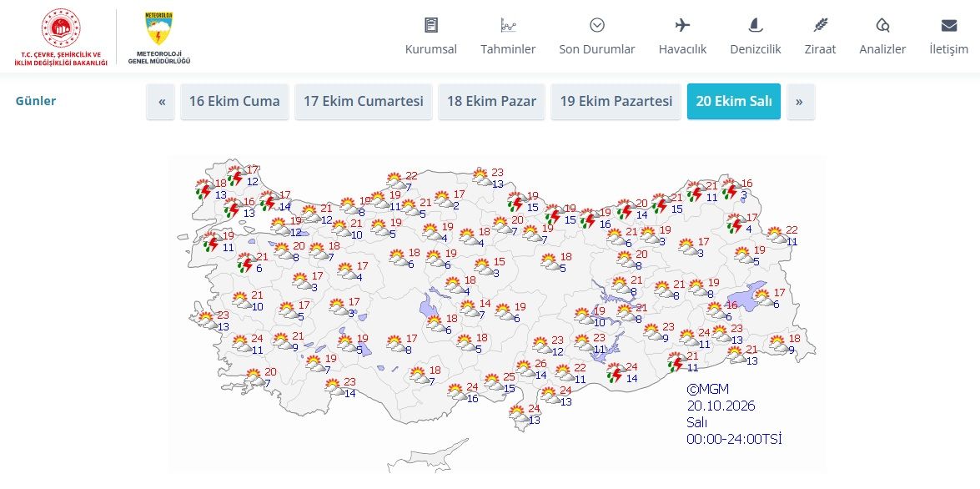The height and width of the screenshot is (489, 980).
Task: Open the İletişim envelope icon
Action: pos(949,25)
